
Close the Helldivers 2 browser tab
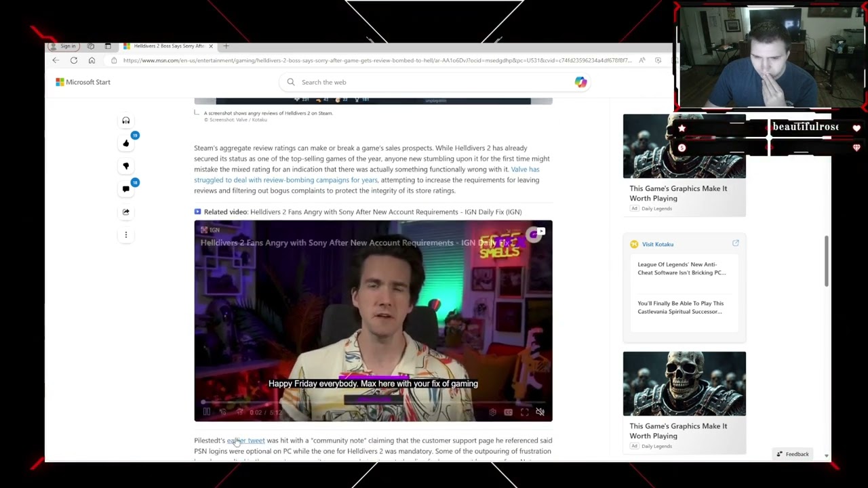[211, 46]
